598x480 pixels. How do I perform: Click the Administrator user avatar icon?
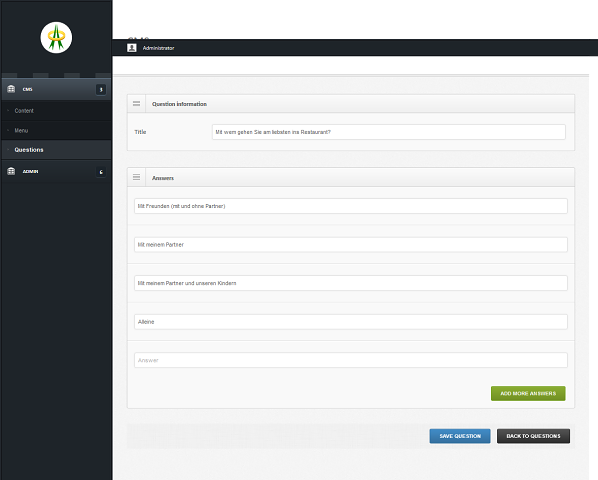132,48
